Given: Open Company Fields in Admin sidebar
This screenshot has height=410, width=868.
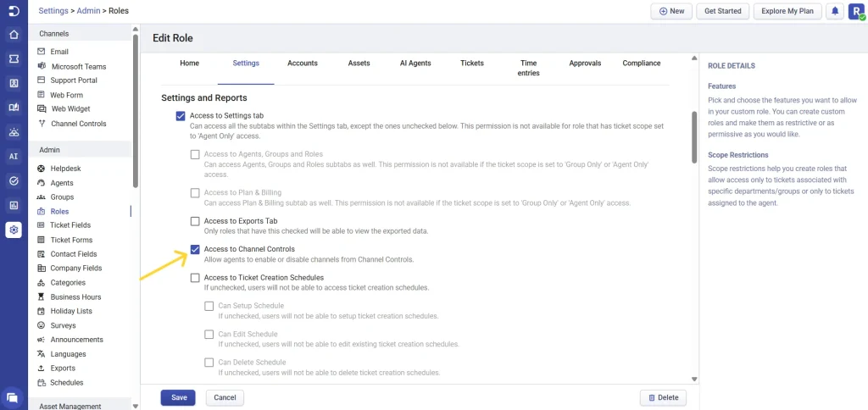Looking at the screenshot, I should pos(75,269).
